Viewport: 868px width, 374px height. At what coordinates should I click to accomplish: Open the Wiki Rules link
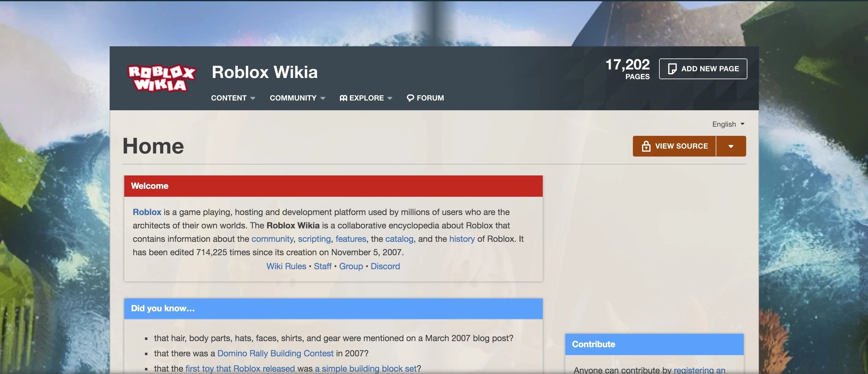click(x=286, y=266)
